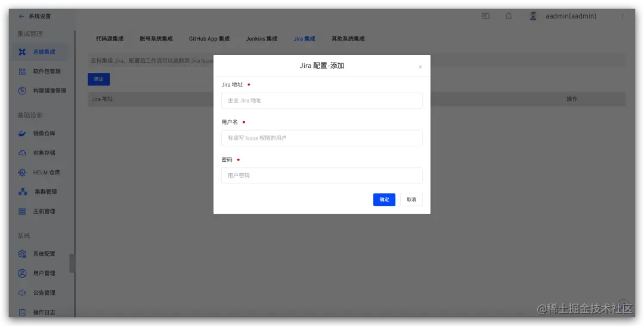Viewport: 644px width, 326px height.
Task: Open the documentation book icon in header
Action: [486, 16]
